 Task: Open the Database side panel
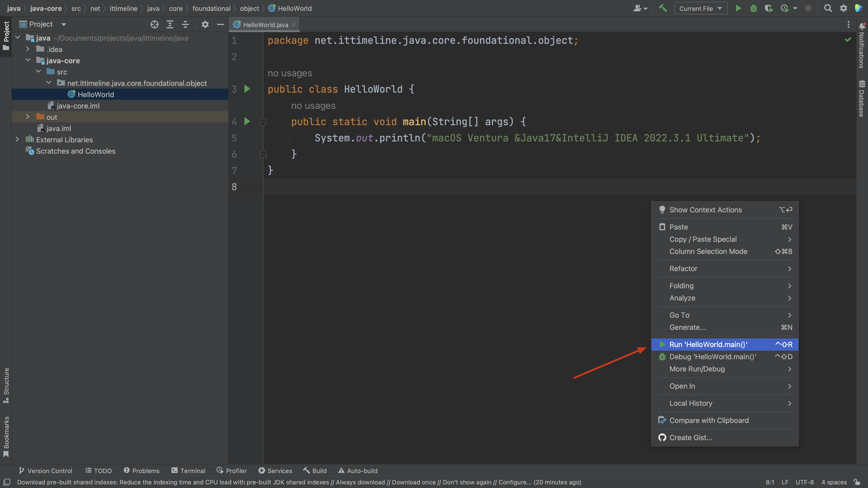(x=862, y=99)
